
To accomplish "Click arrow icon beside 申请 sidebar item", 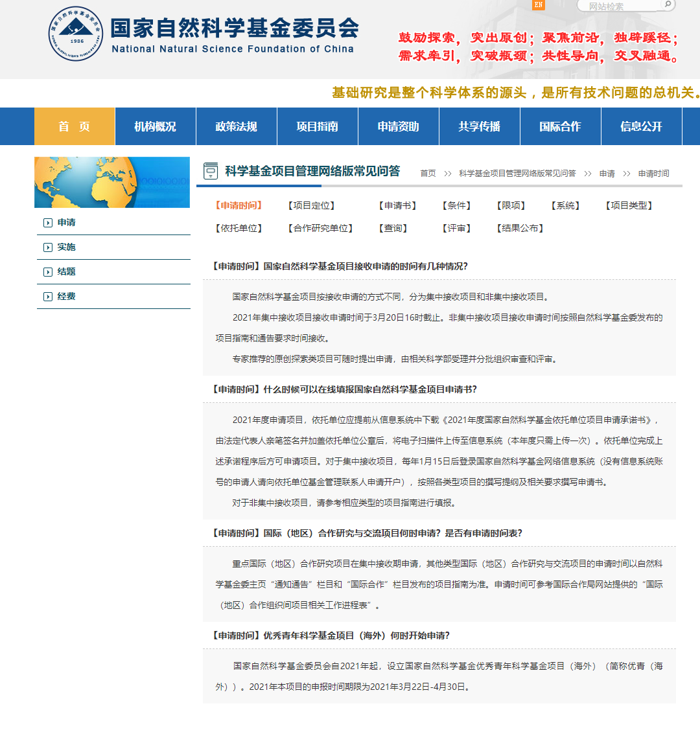I will click(47, 223).
